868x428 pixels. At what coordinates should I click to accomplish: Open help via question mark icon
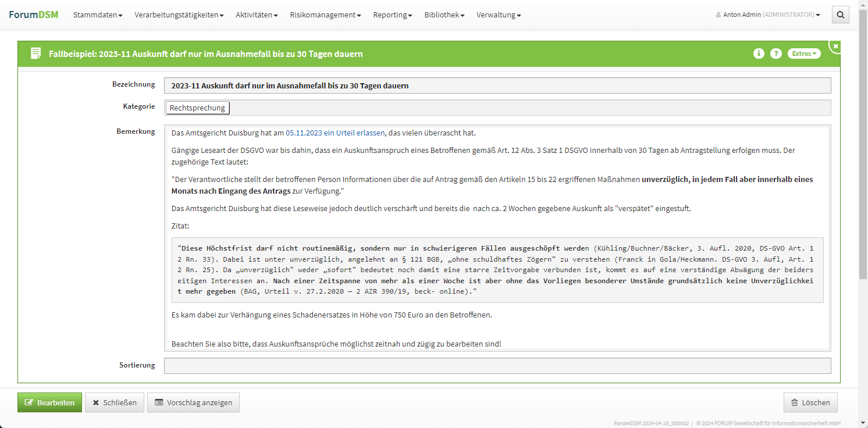(775, 53)
